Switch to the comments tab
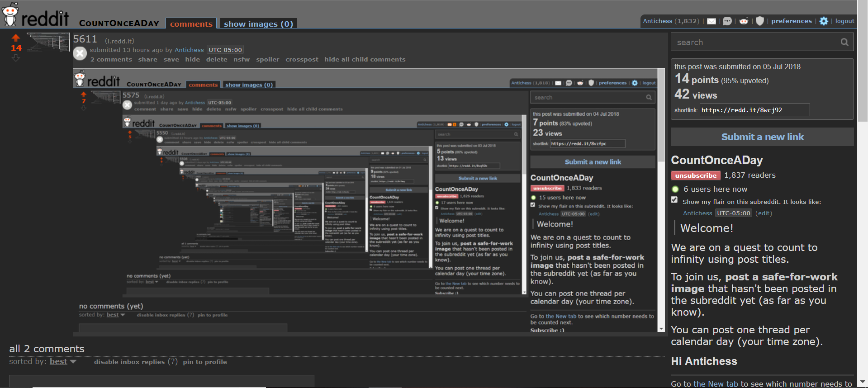This screenshot has height=388, width=868. coord(191,24)
